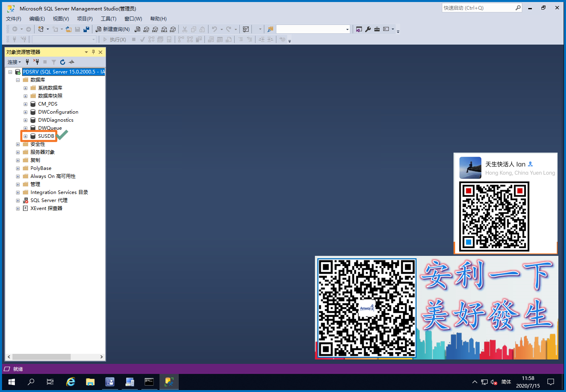This screenshot has height=392, width=566.
Task: Collapse the PDSRV server node
Action: [10, 72]
